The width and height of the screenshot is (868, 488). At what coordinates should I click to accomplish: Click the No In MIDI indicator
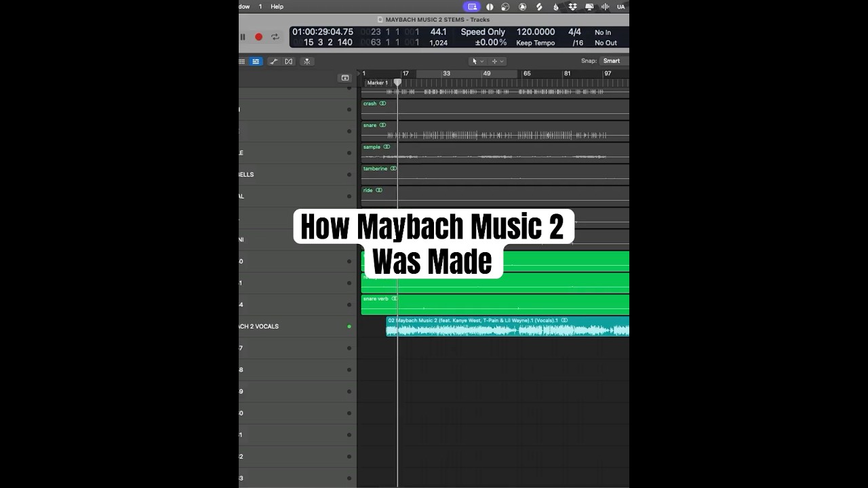click(x=603, y=33)
